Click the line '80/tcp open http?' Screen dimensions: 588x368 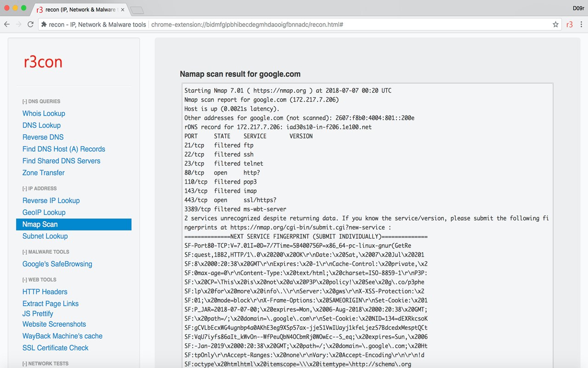(x=222, y=172)
